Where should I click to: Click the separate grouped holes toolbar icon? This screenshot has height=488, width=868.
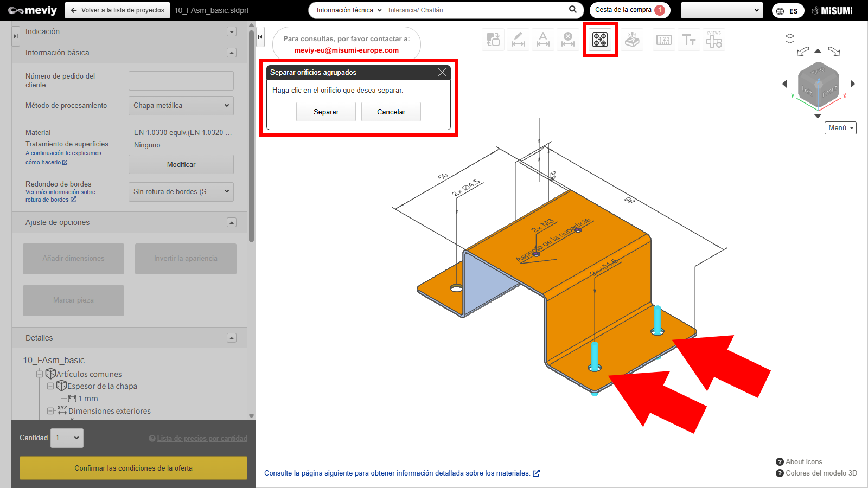pyautogui.click(x=600, y=40)
